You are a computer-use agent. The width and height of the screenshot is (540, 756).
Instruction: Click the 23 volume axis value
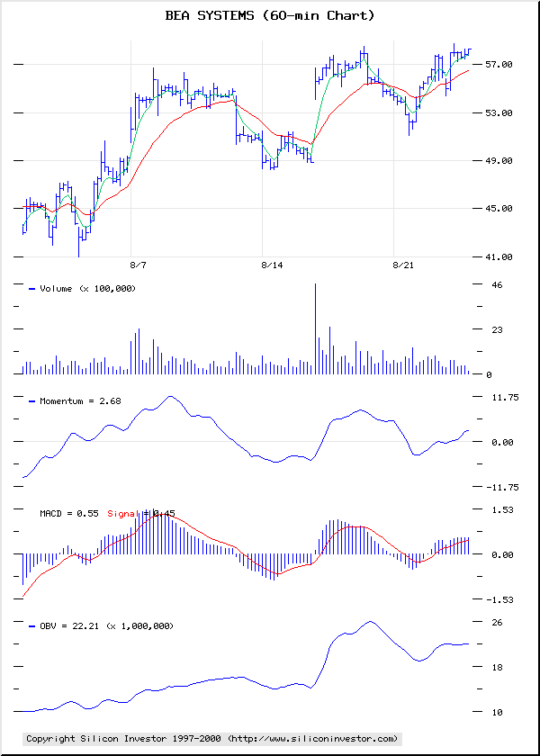coord(497,330)
